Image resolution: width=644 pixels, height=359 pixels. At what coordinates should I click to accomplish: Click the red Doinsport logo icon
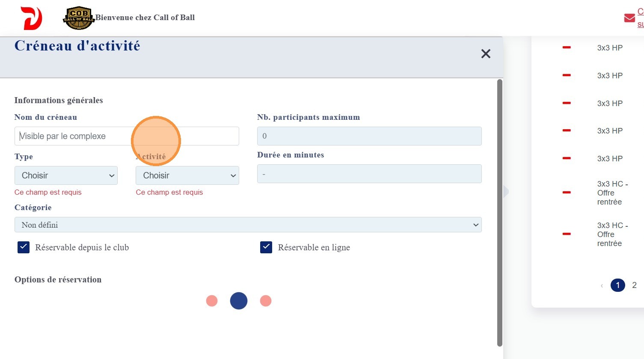click(32, 18)
